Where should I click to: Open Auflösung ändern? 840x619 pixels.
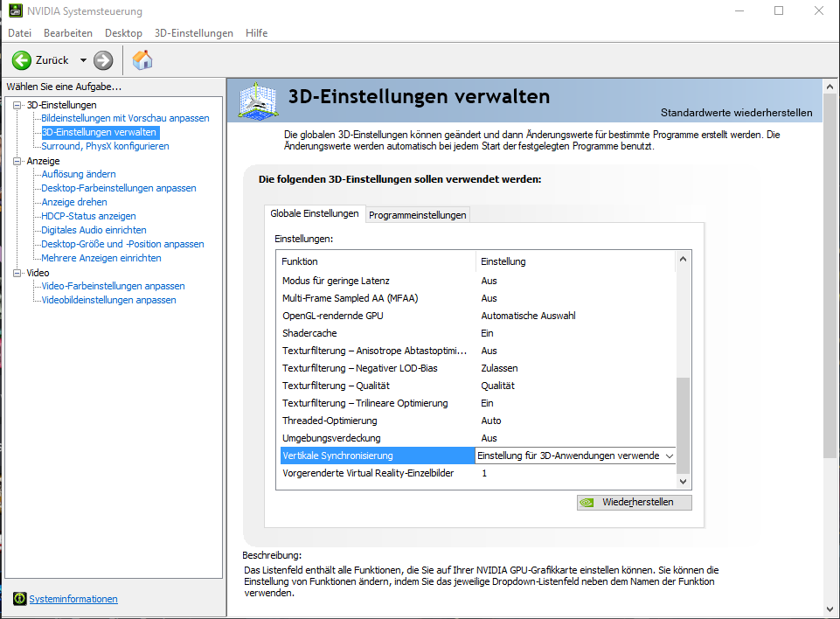[79, 174]
